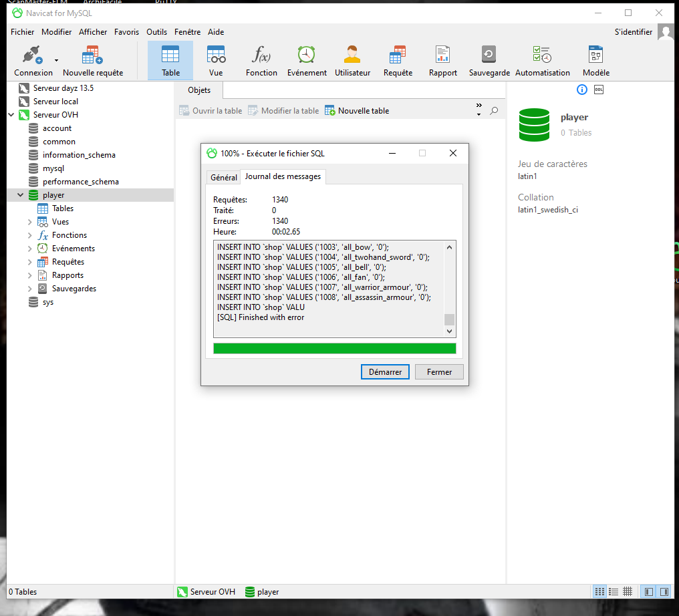Switch to icon view in status bar
Screen dimensions: 679x616
599,591
